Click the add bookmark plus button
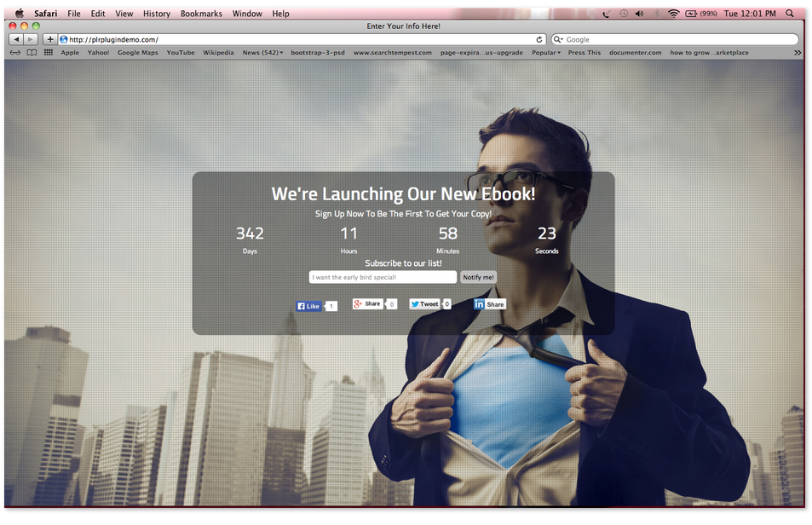The width and height of the screenshot is (812, 525). tap(50, 39)
